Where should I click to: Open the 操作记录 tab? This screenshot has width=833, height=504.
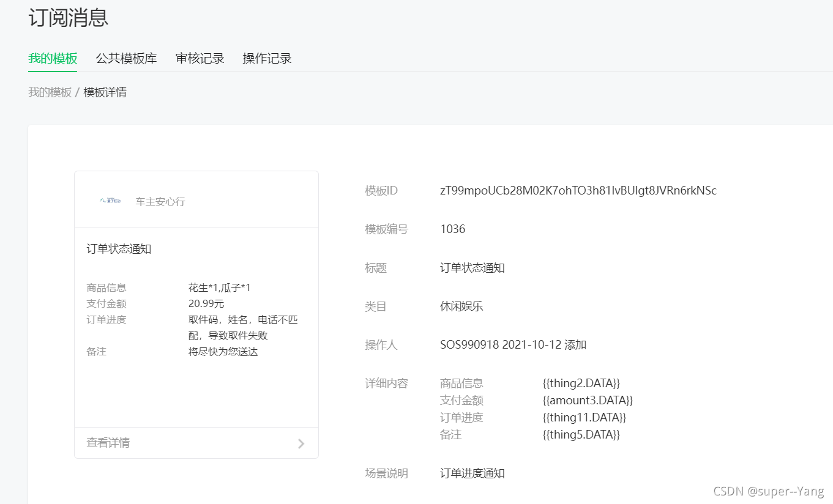click(x=267, y=59)
